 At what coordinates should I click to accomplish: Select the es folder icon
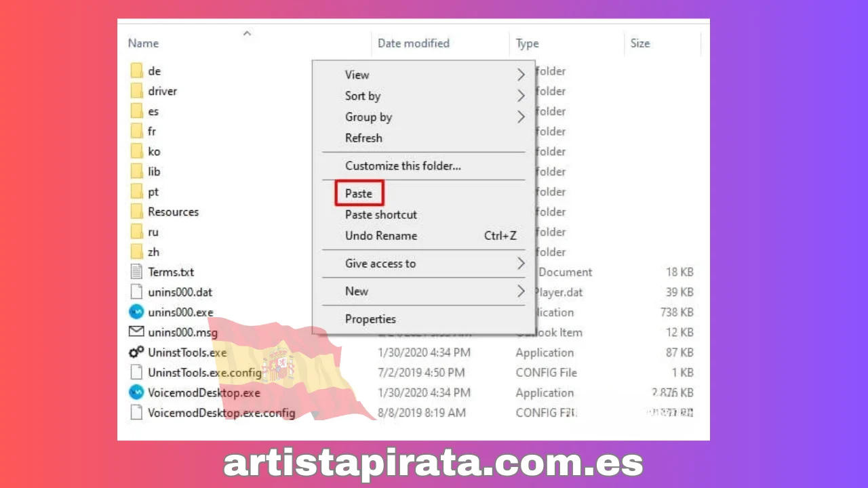coord(137,111)
